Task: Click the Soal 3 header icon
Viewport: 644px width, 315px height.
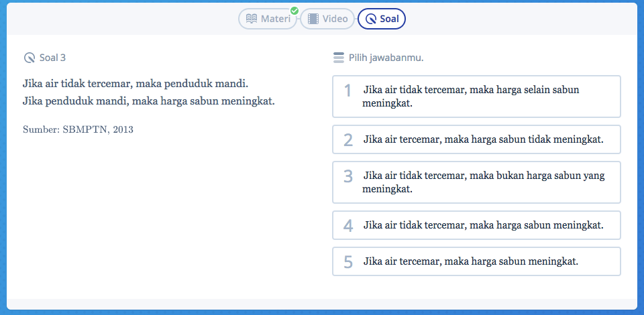Action: click(x=29, y=58)
